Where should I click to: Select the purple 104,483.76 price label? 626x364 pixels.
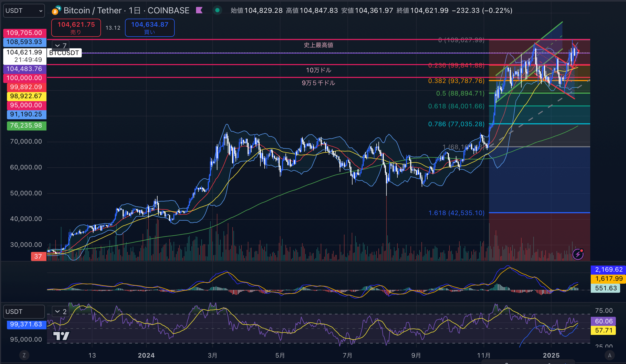25,69
